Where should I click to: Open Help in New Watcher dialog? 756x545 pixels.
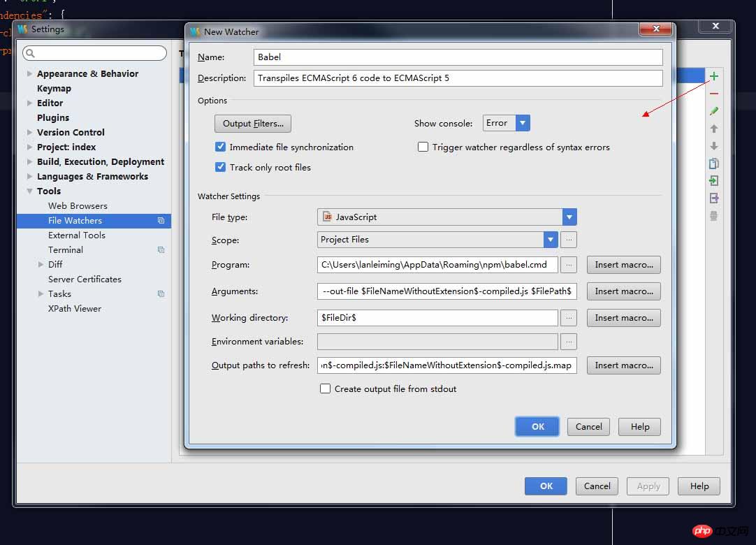640,426
